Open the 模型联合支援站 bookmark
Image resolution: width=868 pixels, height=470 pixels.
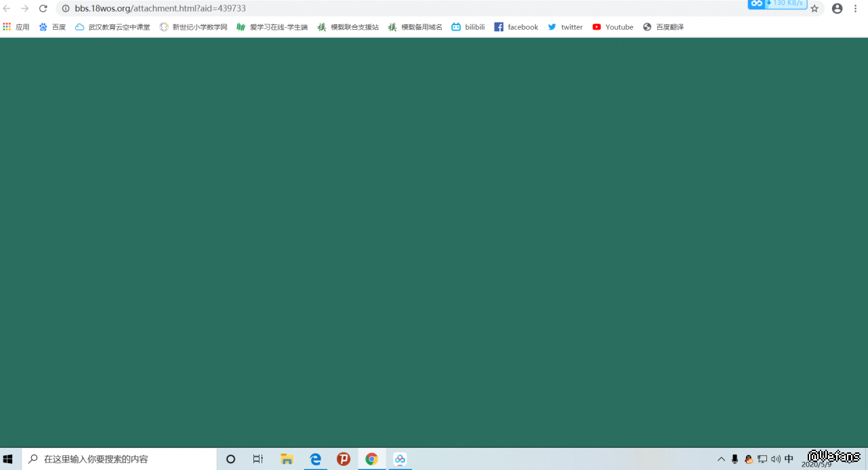[348, 27]
